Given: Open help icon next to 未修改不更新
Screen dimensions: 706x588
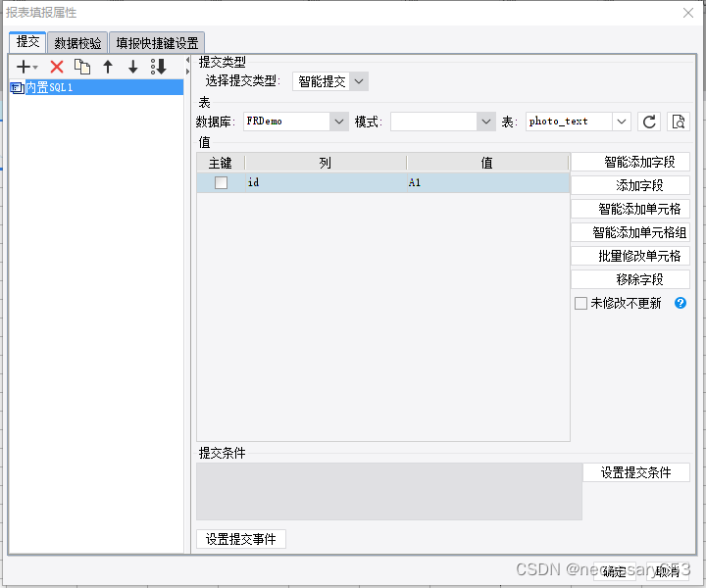Looking at the screenshot, I should click(681, 303).
